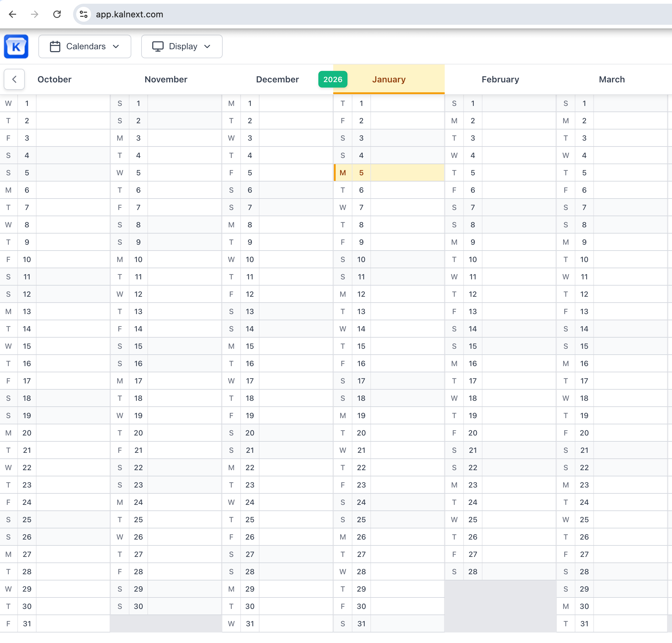Click the calendar icon in Calendars button
The width and height of the screenshot is (672, 643).
(55, 46)
